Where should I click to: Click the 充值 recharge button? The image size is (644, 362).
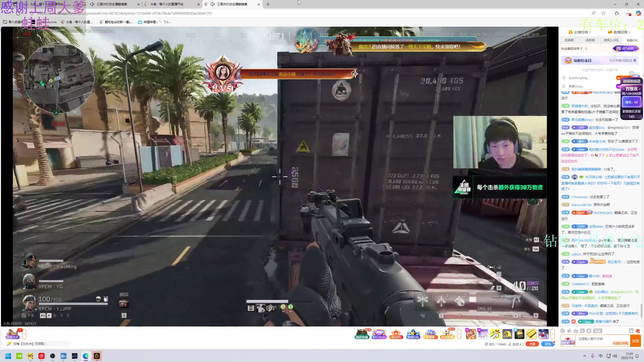click(x=532, y=344)
